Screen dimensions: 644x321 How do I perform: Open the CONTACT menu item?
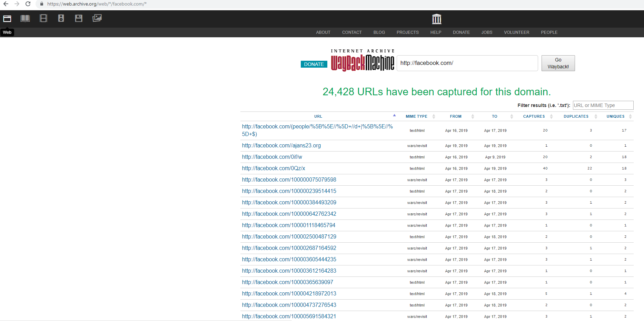tap(352, 32)
